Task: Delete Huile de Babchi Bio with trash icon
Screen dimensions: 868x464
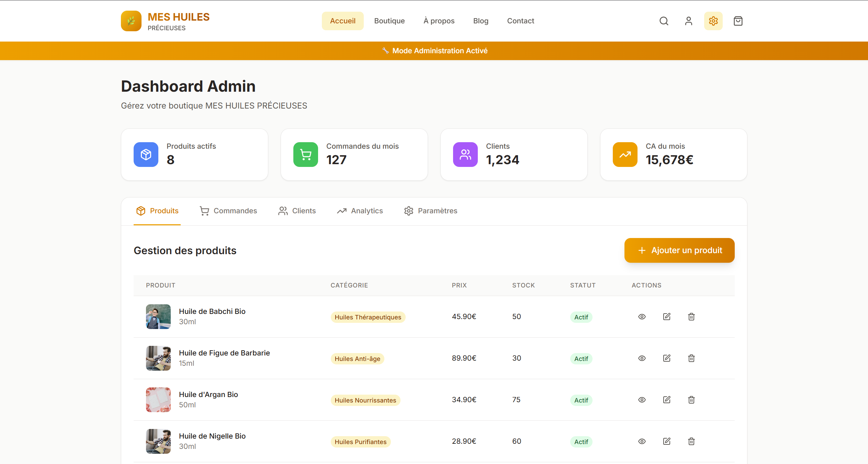Action: click(x=691, y=317)
